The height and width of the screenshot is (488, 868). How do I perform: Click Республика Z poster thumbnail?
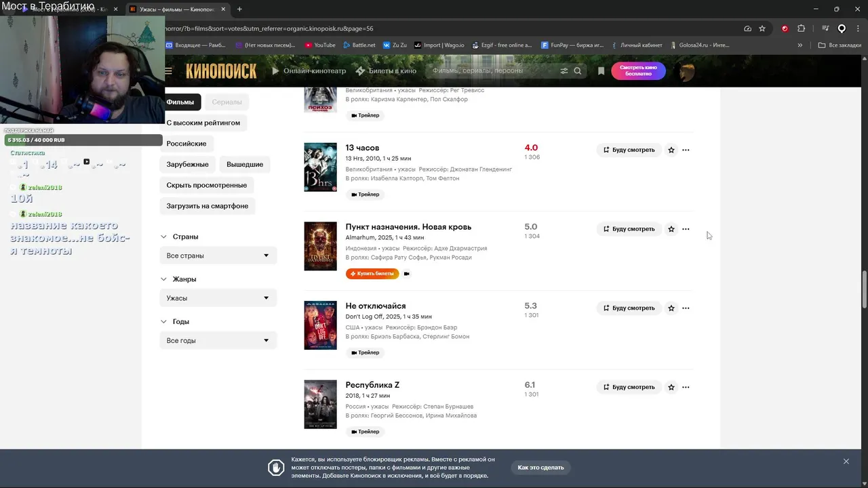(320, 405)
